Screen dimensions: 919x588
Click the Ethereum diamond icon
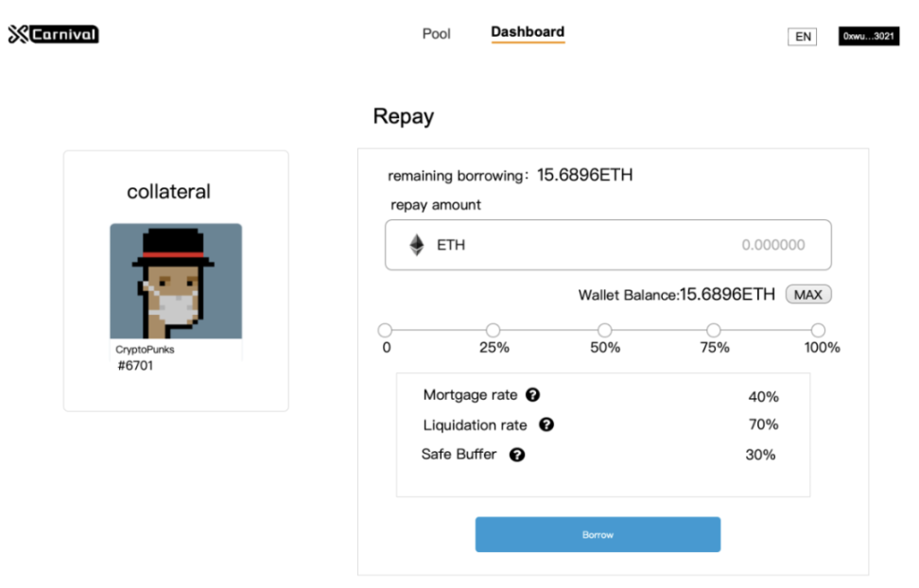tap(417, 245)
